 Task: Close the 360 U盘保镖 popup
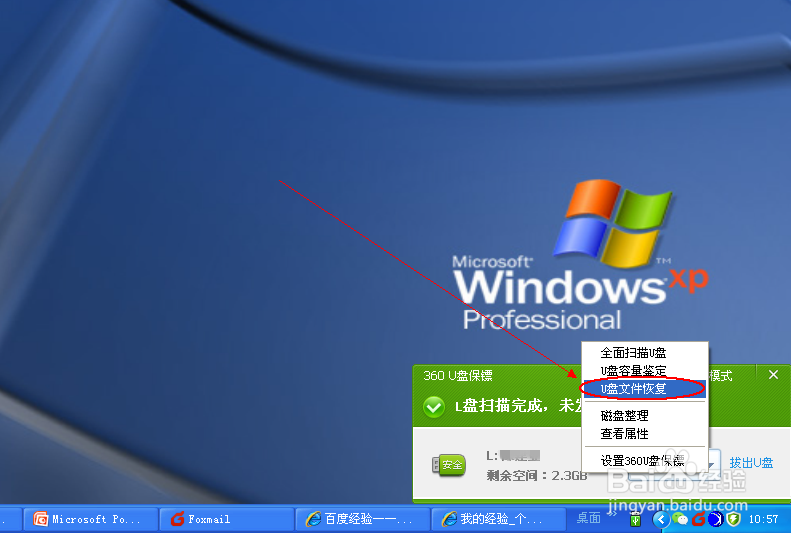point(773,375)
